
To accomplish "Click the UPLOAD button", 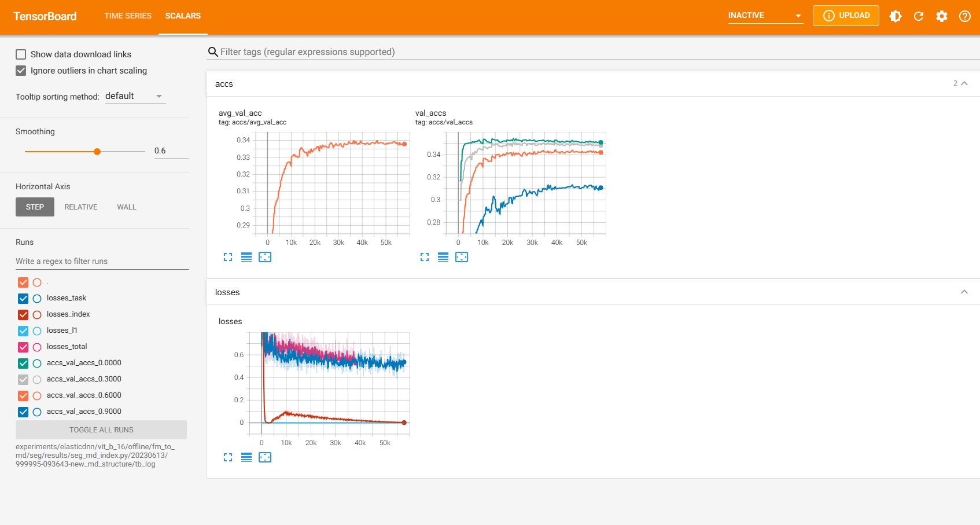I will click(846, 16).
